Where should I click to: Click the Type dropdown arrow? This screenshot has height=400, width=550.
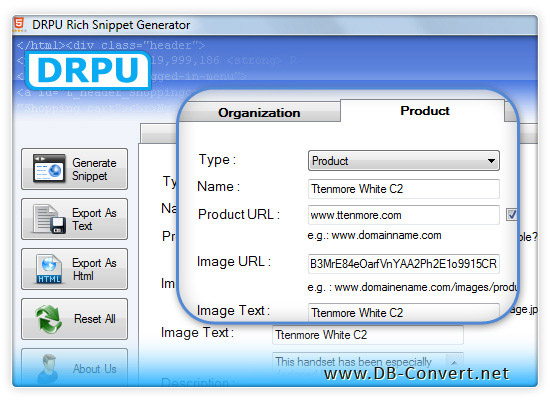click(x=491, y=161)
